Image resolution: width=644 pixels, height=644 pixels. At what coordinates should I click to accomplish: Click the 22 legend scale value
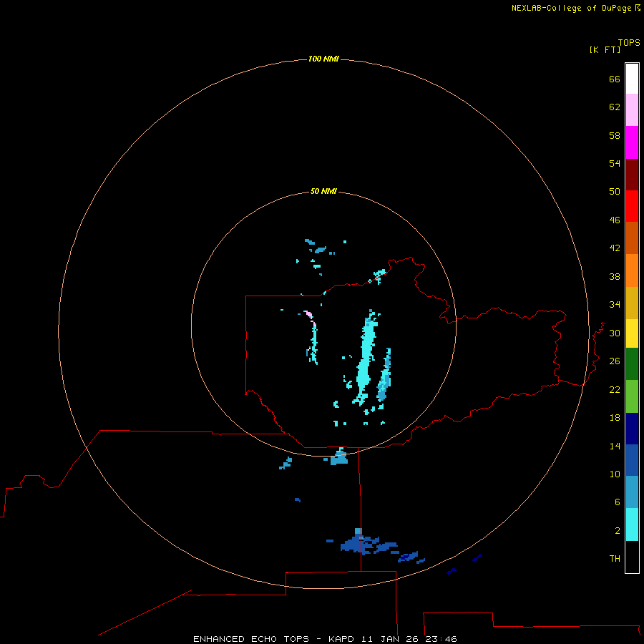click(615, 389)
